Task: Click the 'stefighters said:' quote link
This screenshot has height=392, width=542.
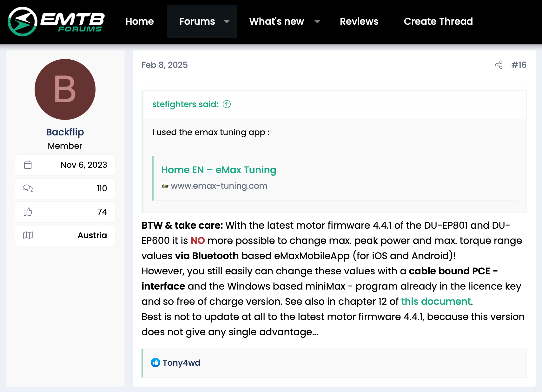Action: [x=185, y=104]
